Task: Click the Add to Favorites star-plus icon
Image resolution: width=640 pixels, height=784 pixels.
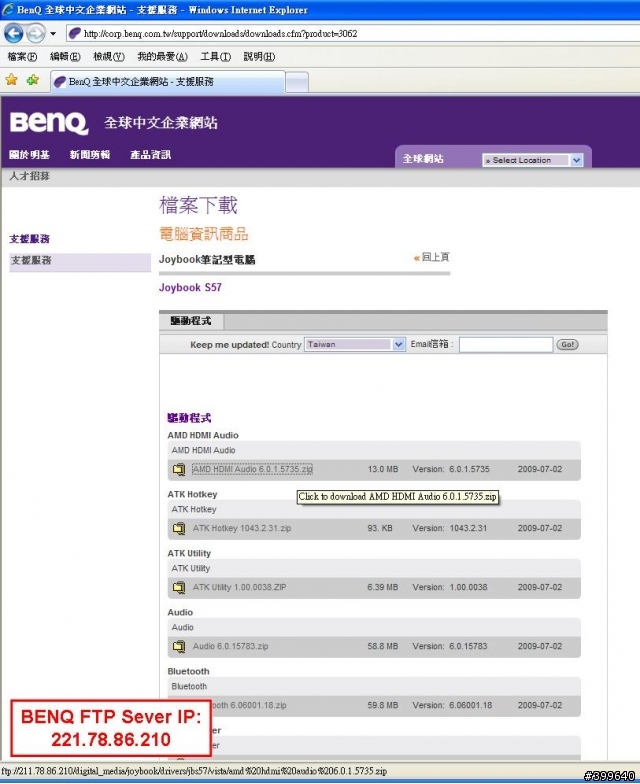Action: tap(33, 80)
